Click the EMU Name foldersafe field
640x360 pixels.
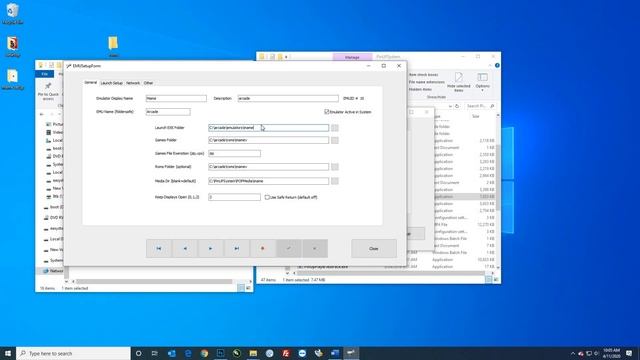168,111
